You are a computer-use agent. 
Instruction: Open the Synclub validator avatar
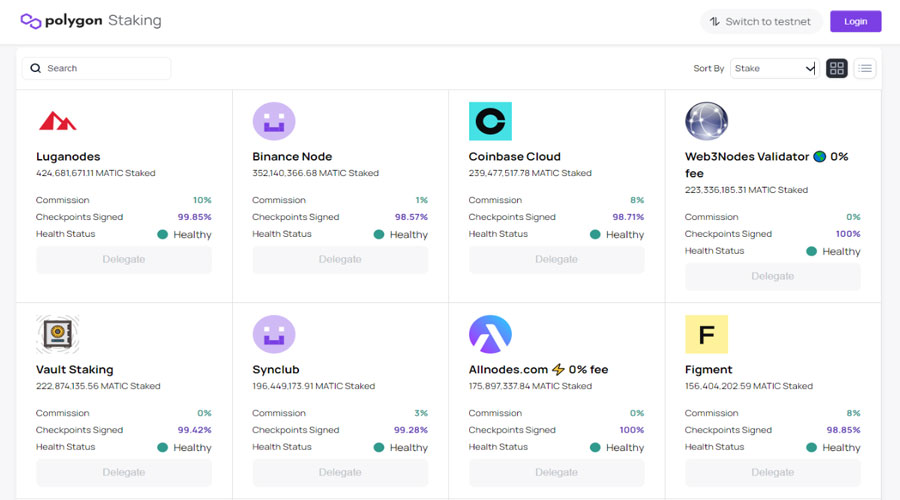coord(274,334)
